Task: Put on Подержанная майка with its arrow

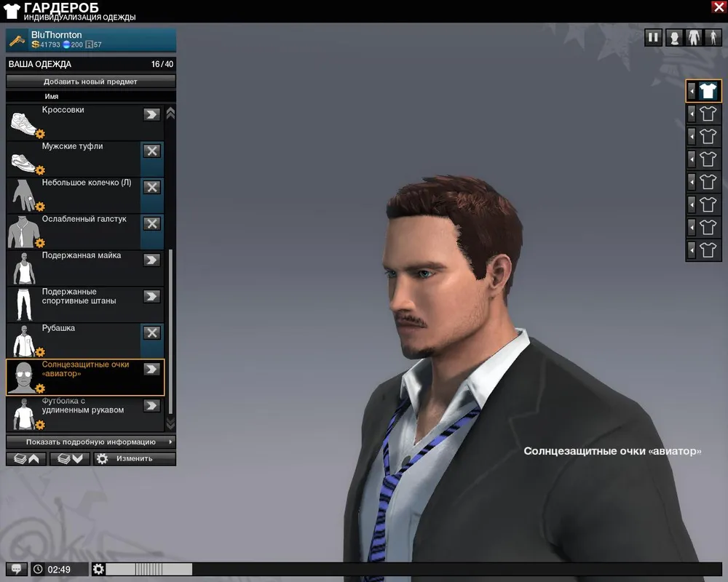Action: coord(152,260)
